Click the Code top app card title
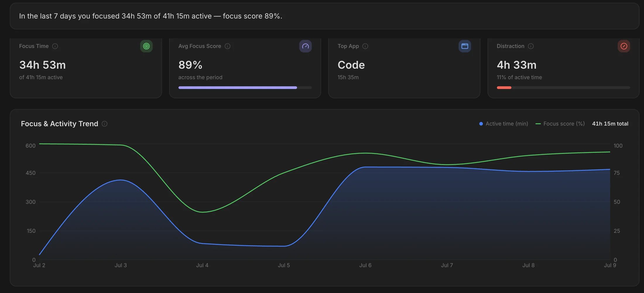Screen dimensions: 644x293 (351, 65)
